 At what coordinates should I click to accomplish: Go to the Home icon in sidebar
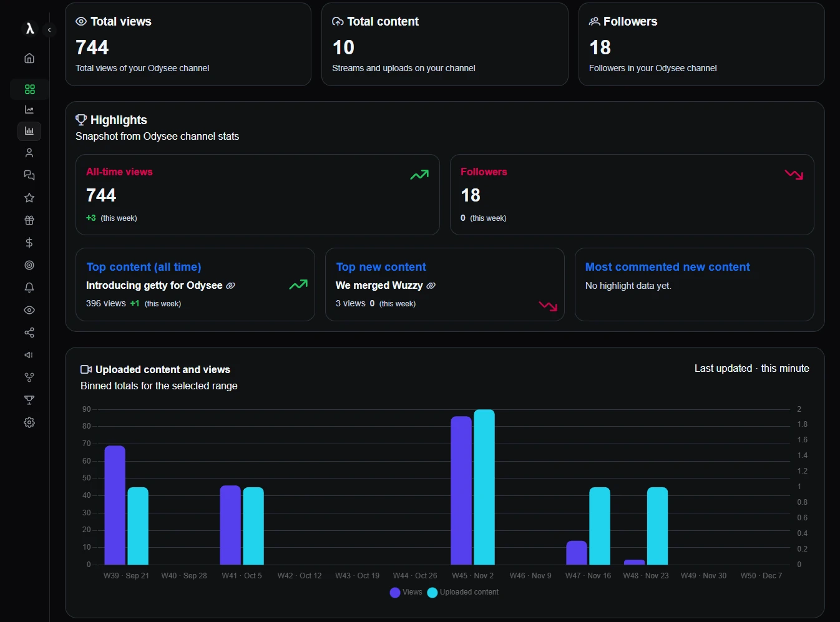[29, 58]
